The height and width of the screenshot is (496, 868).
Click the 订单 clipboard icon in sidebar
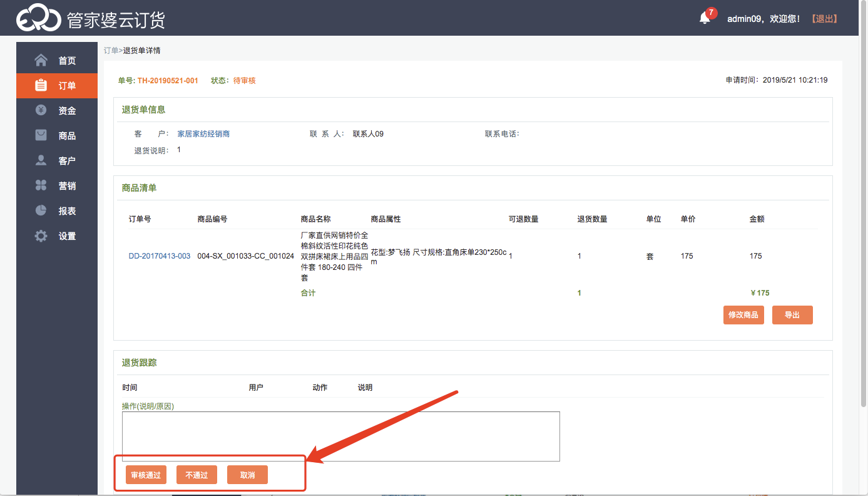(x=41, y=85)
